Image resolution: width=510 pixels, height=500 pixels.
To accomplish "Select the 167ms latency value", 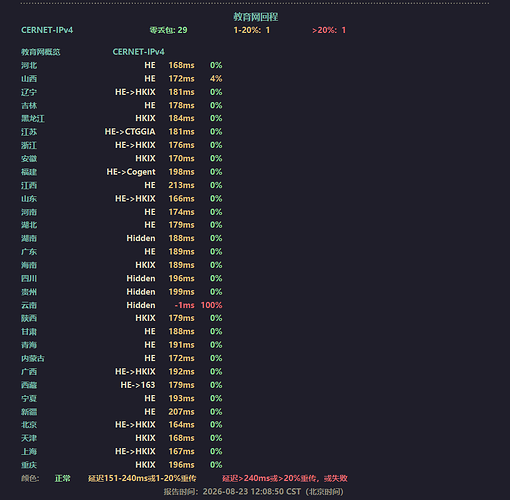I will tap(181, 451).
